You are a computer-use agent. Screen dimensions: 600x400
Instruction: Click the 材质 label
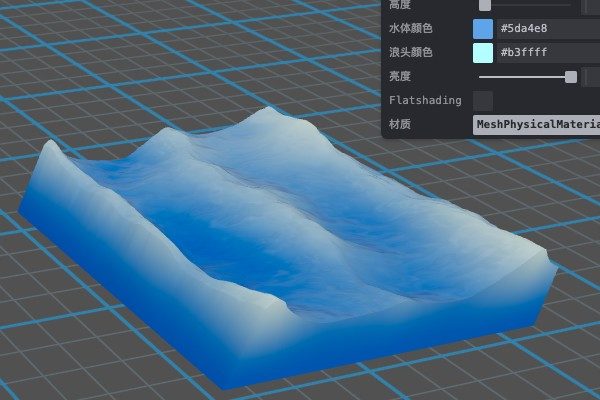point(400,125)
